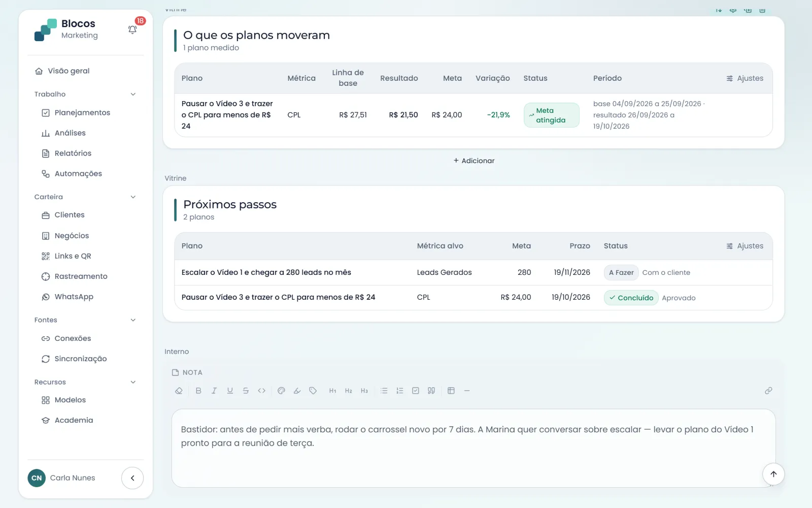812x508 pixels.
Task: Apply italic formatting to the note
Action: pyautogui.click(x=214, y=391)
